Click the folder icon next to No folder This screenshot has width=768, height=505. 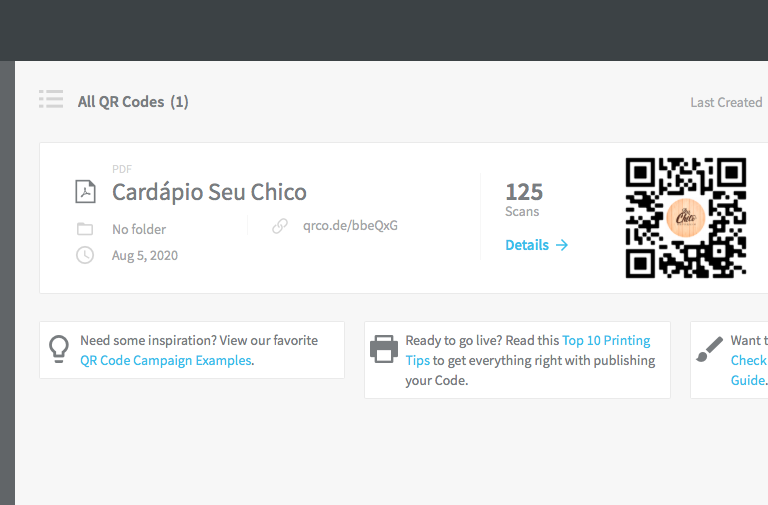coord(85,229)
